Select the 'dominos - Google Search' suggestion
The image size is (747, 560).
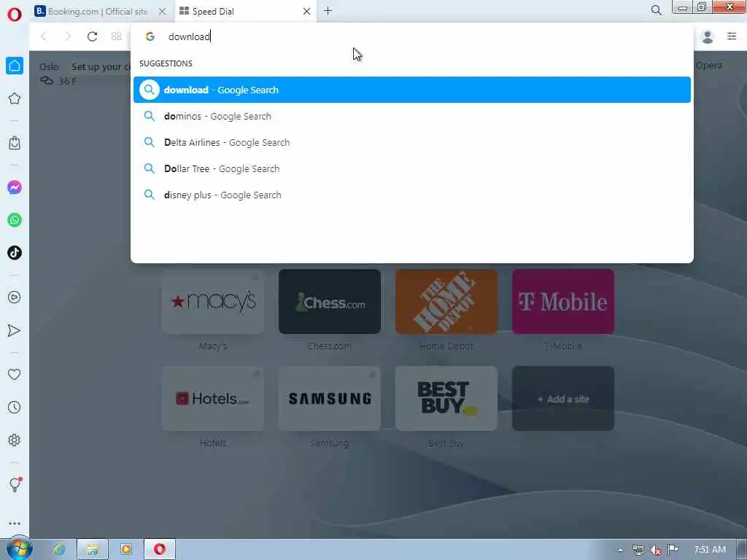pyautogui.click(x=412, y=116)
